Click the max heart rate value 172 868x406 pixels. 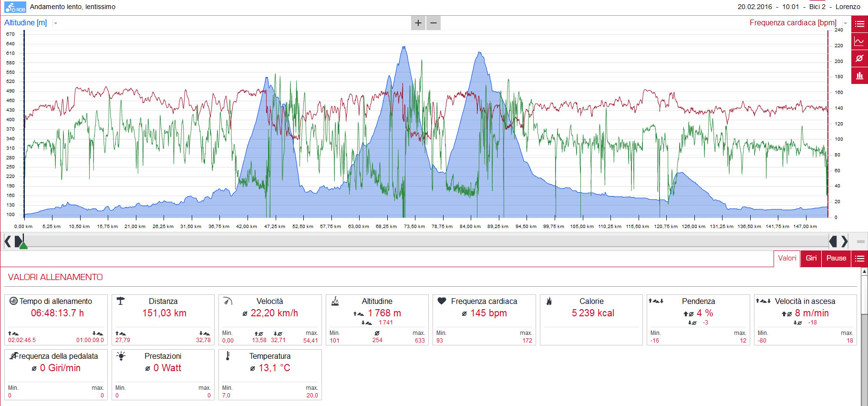point(527,341)
